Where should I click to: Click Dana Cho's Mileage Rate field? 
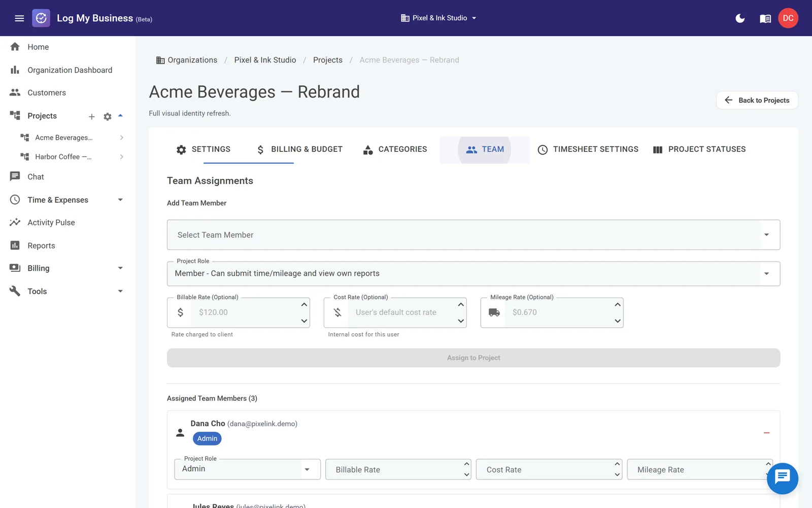pyautogui.click(x=700, y=469)
